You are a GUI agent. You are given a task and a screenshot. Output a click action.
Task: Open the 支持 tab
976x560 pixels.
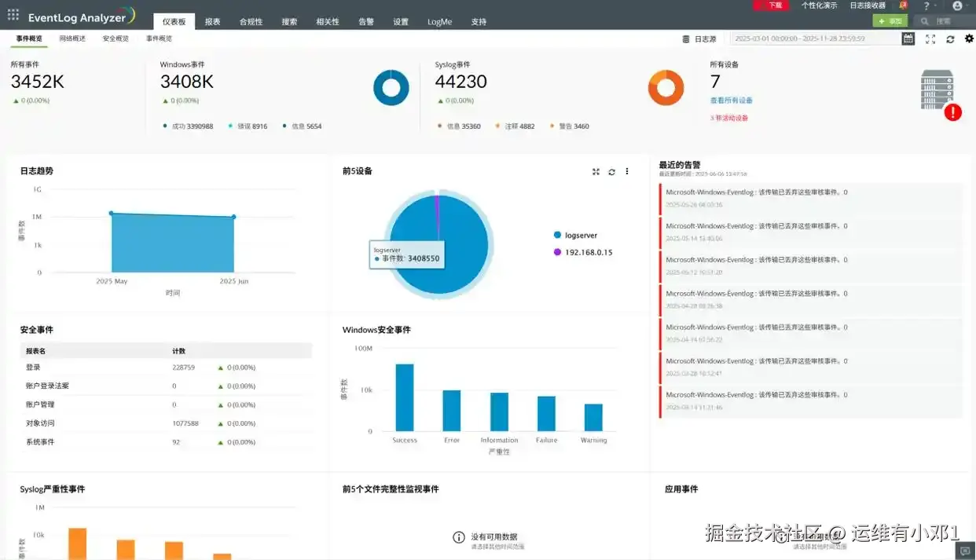point(479,22)
